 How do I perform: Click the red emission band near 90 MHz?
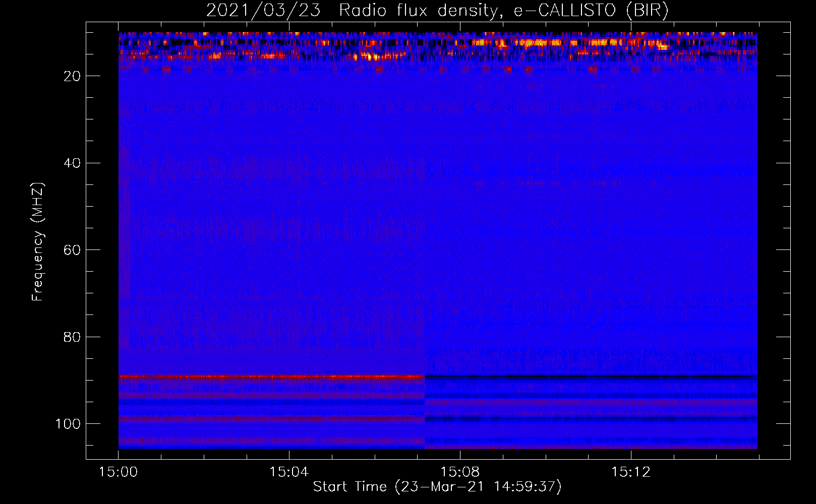click(271, 377)
